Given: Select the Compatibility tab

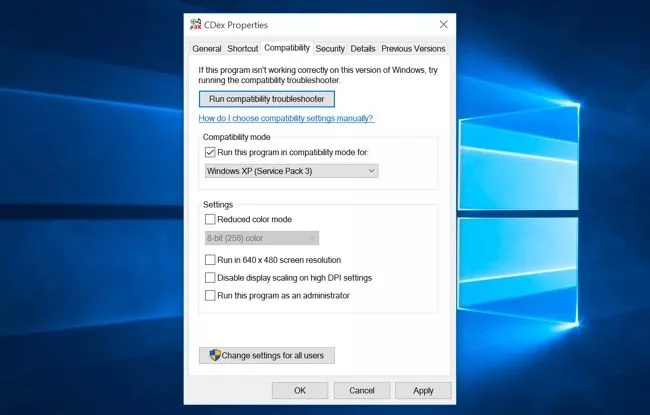Looking at the screenshot, I should pyautogui.click(x=287, y=48).
